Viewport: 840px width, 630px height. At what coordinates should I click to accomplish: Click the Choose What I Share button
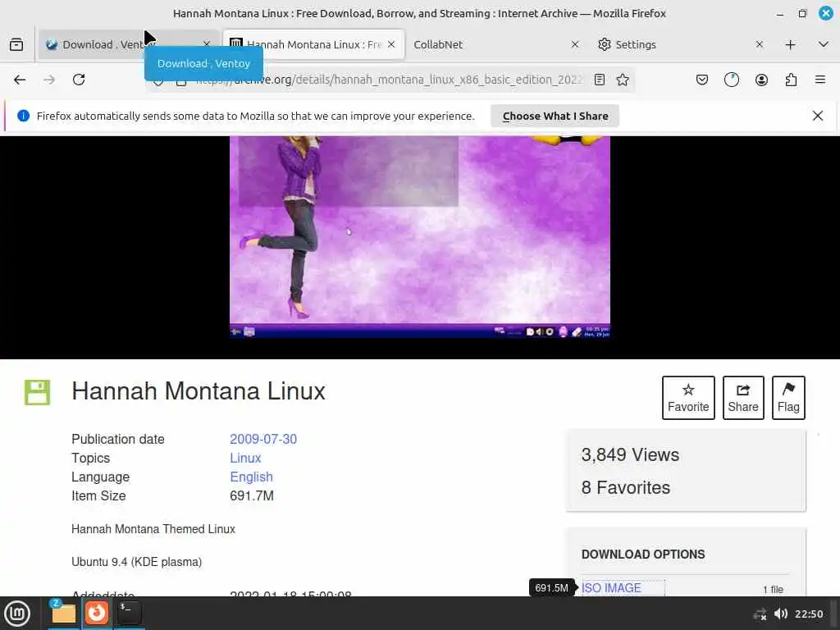click(x=555, y=116)
